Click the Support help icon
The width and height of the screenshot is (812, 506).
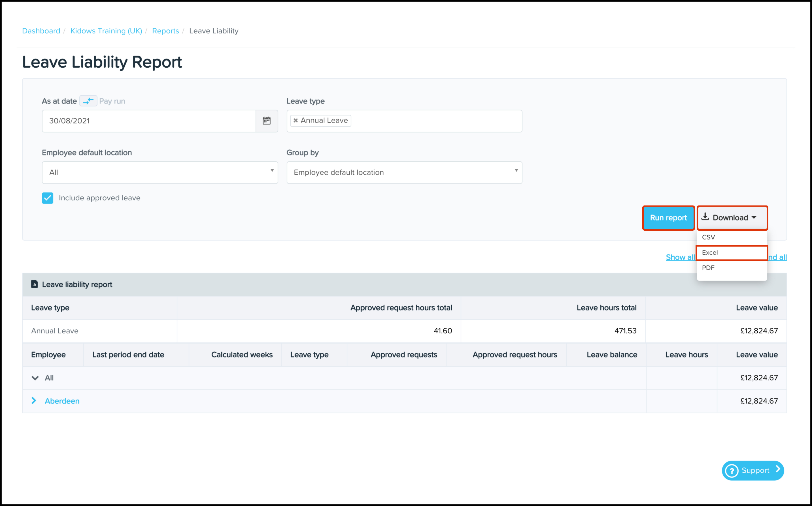click(732, 471)
